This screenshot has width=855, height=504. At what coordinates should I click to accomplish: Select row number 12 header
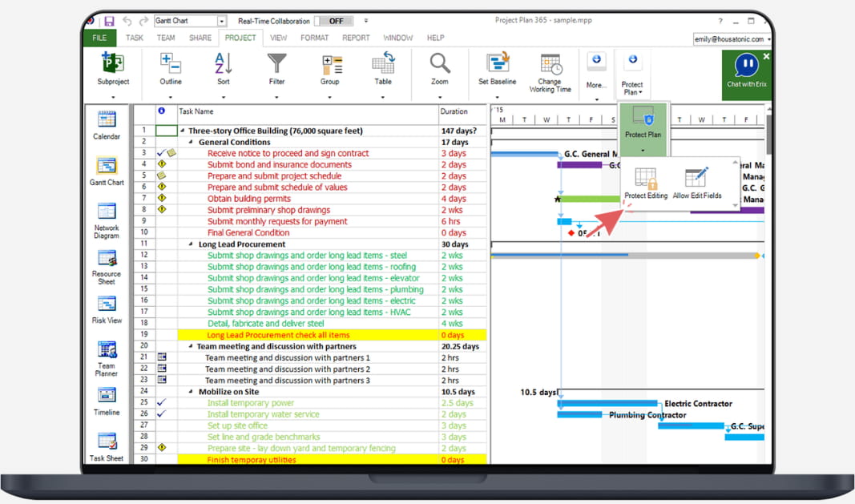click(144, 256)
